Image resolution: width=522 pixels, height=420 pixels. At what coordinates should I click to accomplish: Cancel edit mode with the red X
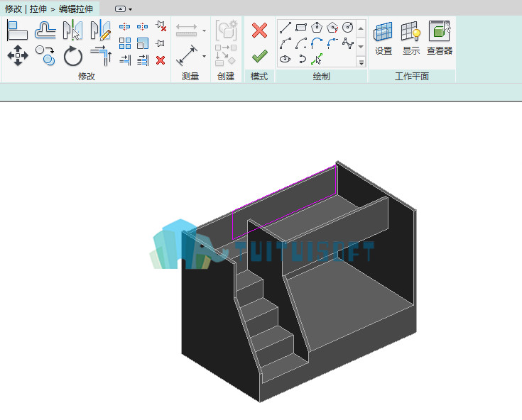point(259,31)
